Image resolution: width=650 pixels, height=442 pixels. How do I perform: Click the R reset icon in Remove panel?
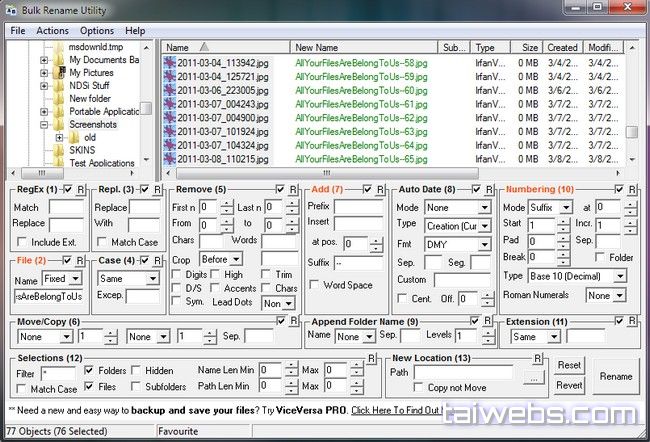coord(293,189)
